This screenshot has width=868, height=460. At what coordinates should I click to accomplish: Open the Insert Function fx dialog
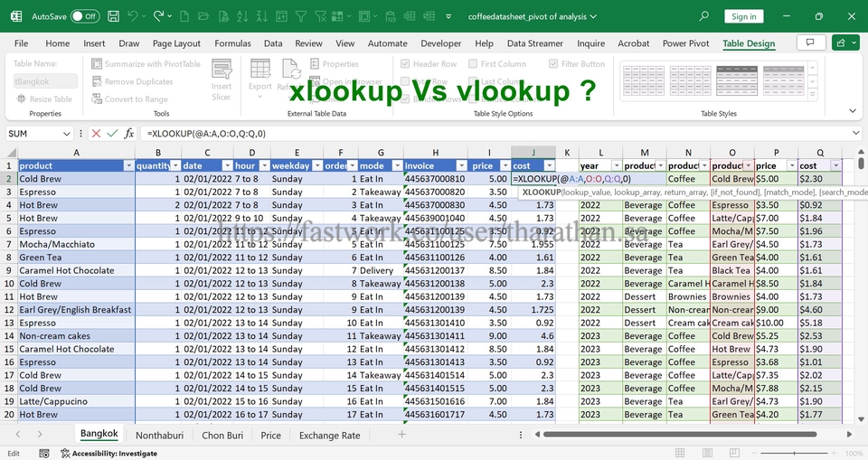click(129, 133)
